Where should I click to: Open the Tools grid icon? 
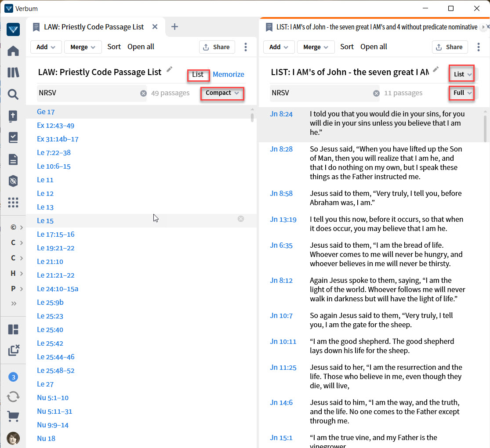(x=13, y=202)
